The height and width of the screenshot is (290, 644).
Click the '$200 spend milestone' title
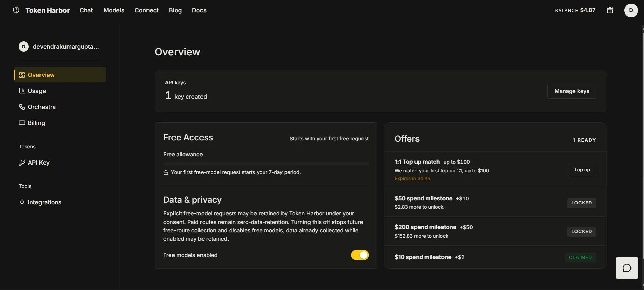[x=425, y=227]
